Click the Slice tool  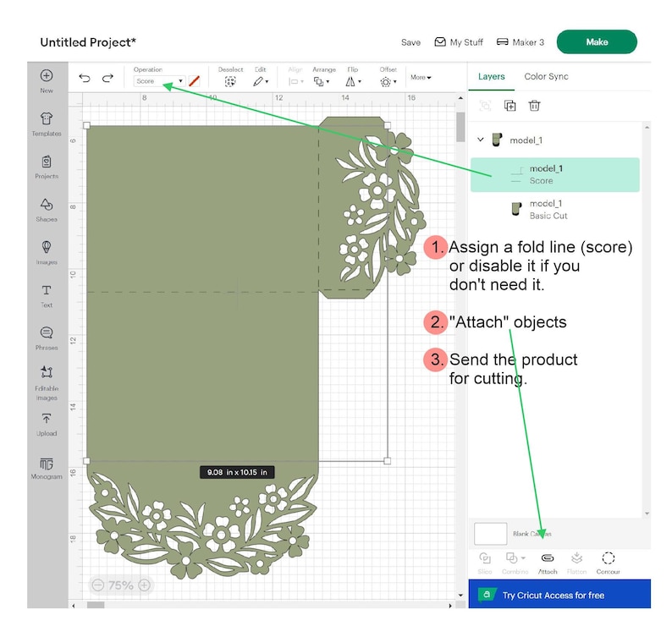[485, 563]
